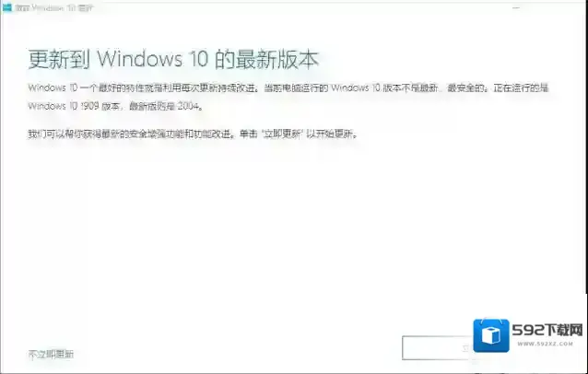Click 正在运行的是 at end of first line
588x374 pixels.
[521, 88]
